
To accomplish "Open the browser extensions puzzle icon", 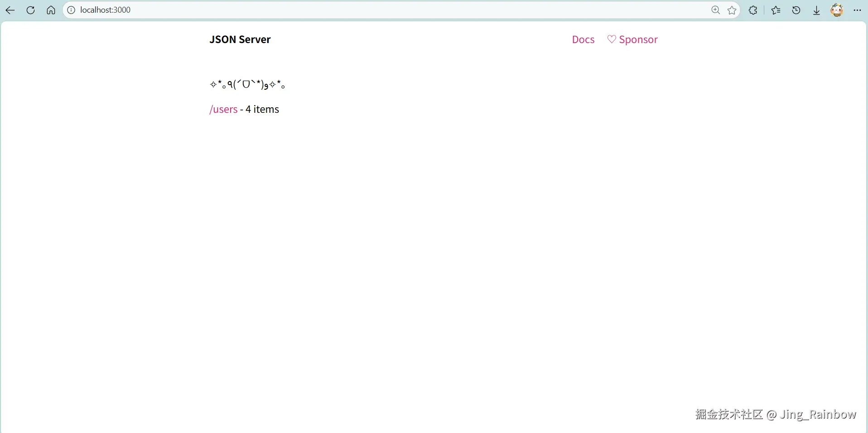I will tap(753, 10).
